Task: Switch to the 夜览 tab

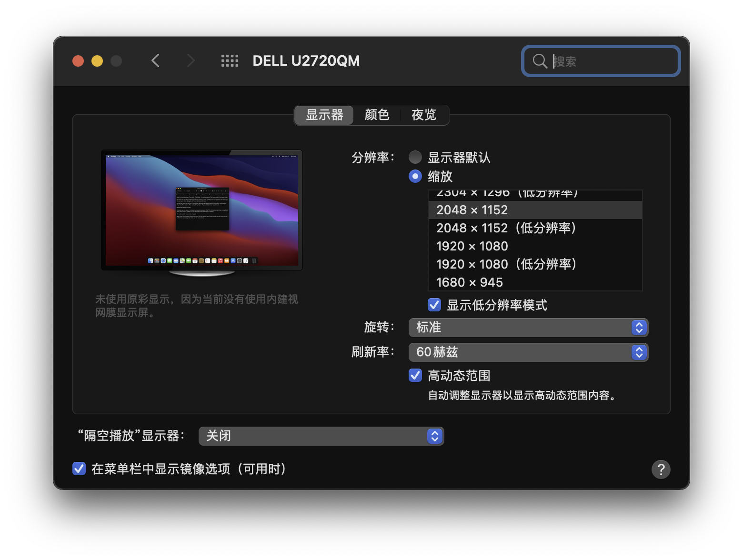Action: (423, 115)
